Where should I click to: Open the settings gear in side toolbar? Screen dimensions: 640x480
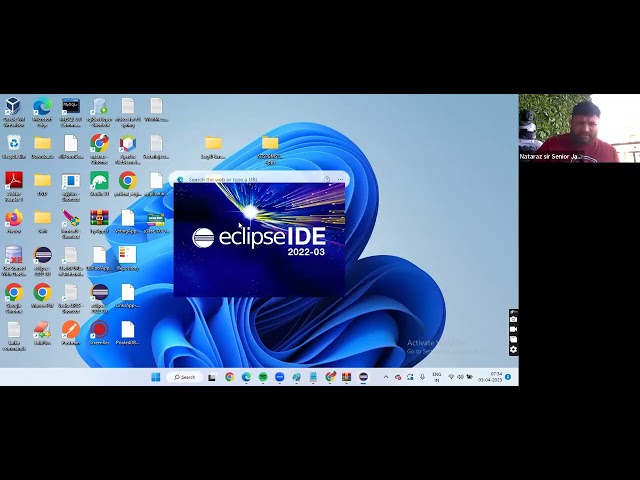pos(513,349)
